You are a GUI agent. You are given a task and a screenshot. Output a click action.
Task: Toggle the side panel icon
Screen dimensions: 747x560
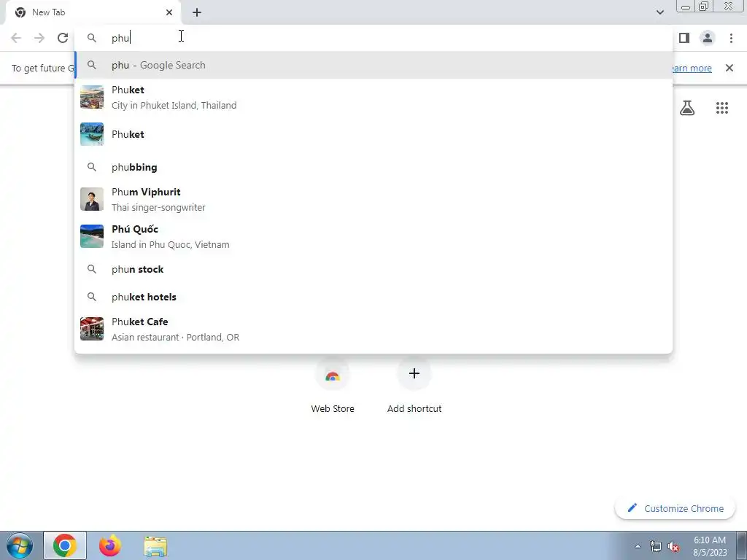click(684, 38)
